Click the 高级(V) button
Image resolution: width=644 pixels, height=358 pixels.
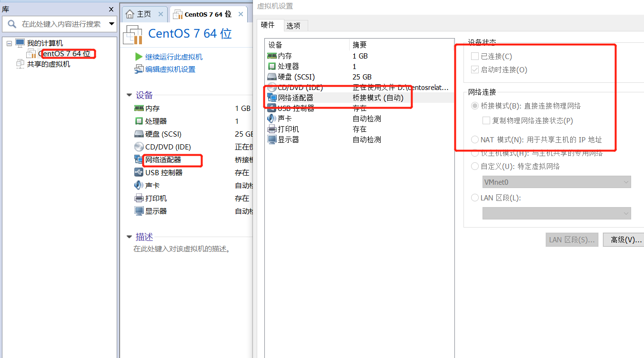626,239
